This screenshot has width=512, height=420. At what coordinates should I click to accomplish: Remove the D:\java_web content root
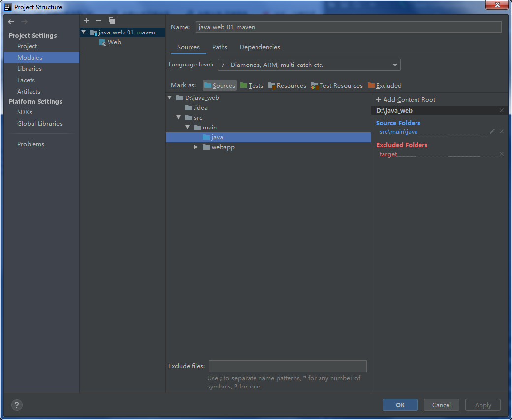pyautogui.click(x=501, y=110)
